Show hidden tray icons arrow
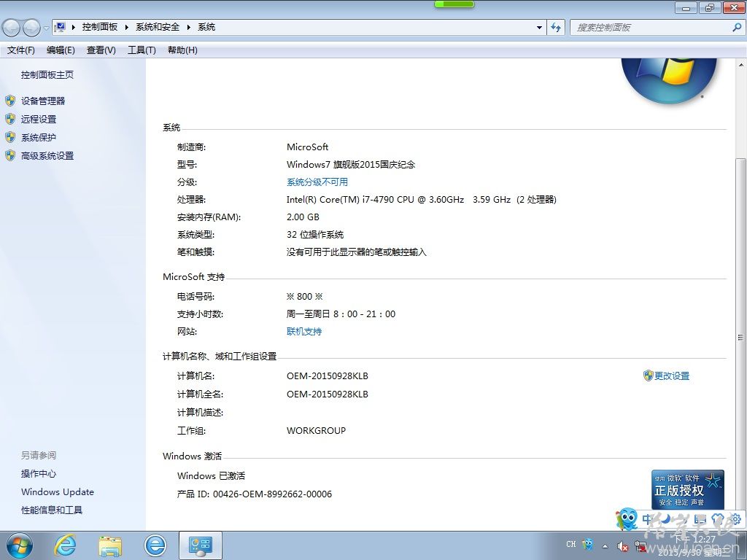The height and width of the screenshot is (560, 747). point(605,545)
